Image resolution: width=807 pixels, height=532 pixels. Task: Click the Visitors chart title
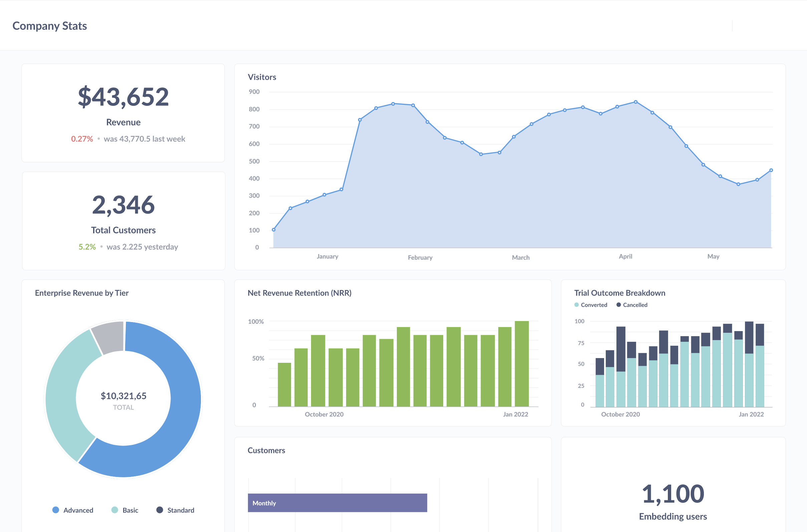(x=262, y=77)
